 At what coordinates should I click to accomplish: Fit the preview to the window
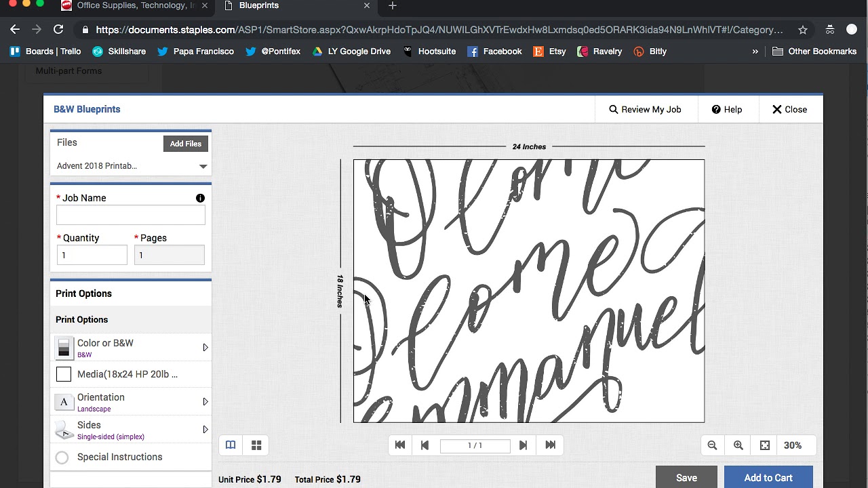[765, 445]
